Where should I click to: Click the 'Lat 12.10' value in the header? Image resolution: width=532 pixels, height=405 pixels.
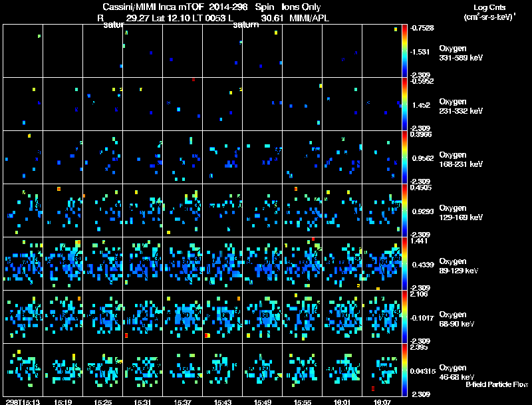(171, 18)
